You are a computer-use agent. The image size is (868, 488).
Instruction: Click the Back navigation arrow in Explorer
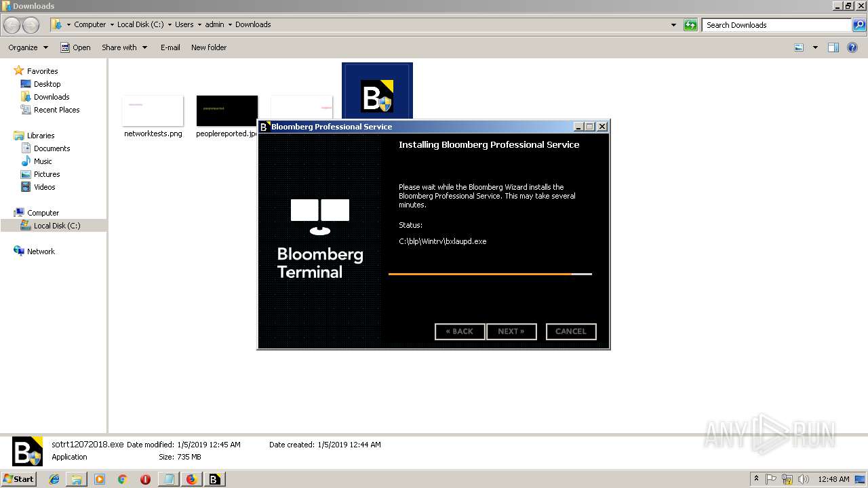12,25
